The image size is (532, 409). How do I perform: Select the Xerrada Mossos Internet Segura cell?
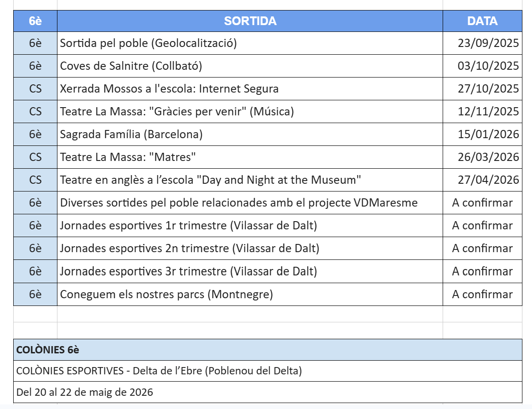pos(250,89)
